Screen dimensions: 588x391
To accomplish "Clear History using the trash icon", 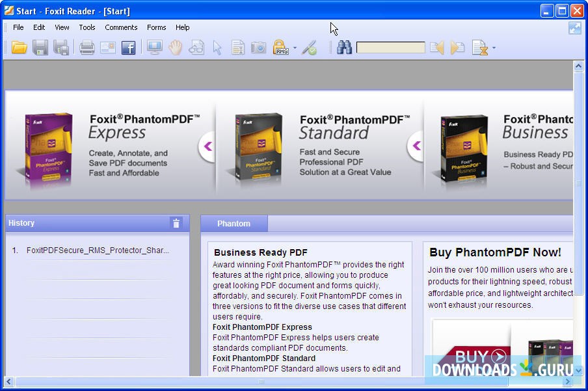I will coord(176,223).
